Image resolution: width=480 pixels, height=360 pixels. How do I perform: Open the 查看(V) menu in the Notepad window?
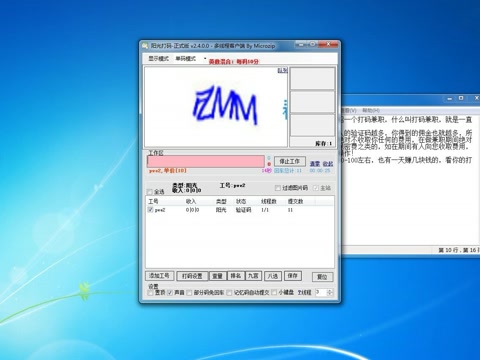pyautogui.click(x=349, y=110)
